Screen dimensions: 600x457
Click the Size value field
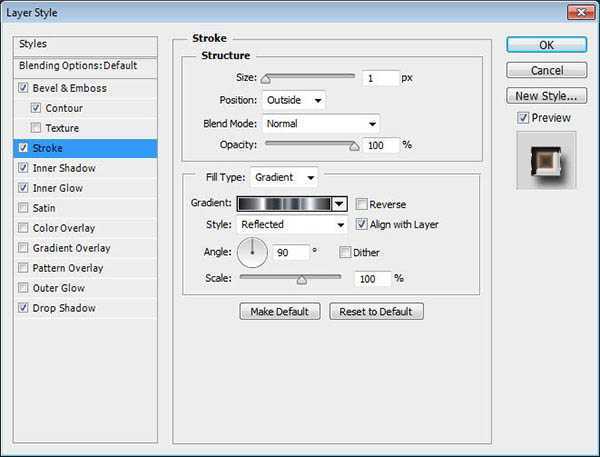tap(380, 78)
